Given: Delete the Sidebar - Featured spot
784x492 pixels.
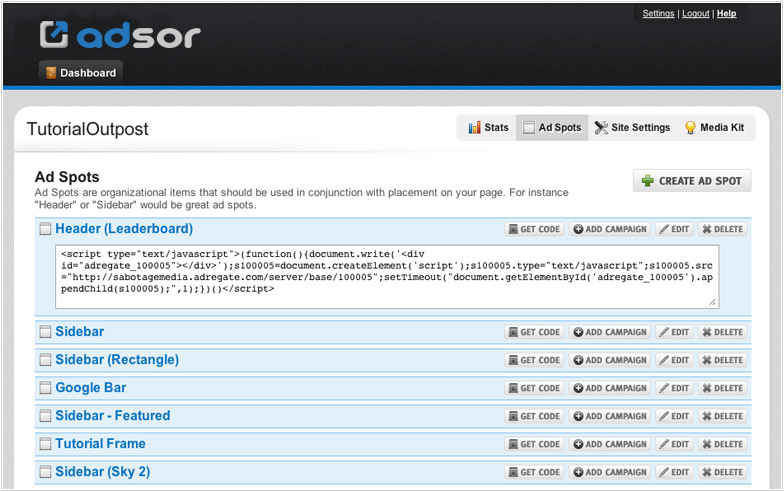Looking at the screenshot, I should [722, 416].
